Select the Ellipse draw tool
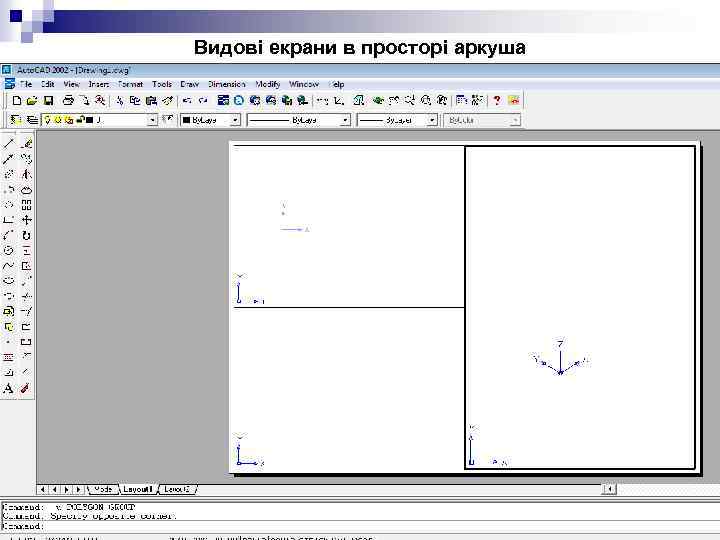This screenshot has height=540, width=720. click(x=9, y=281)
